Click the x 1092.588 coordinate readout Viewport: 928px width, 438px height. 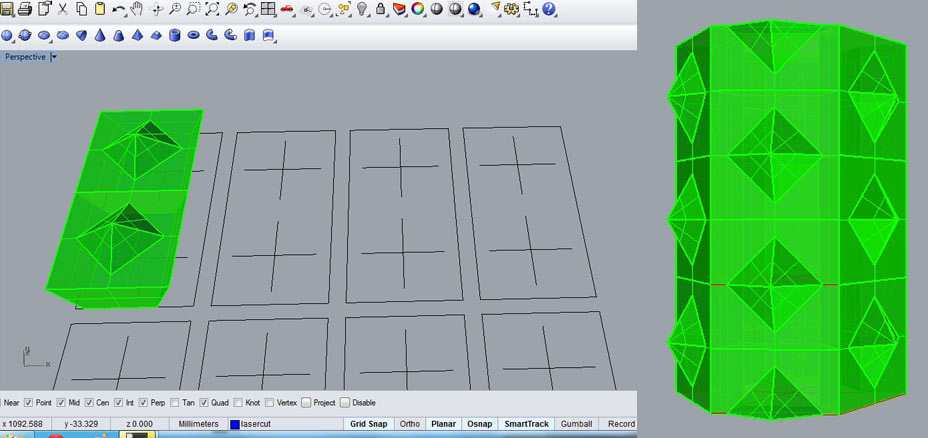point(22,424)
